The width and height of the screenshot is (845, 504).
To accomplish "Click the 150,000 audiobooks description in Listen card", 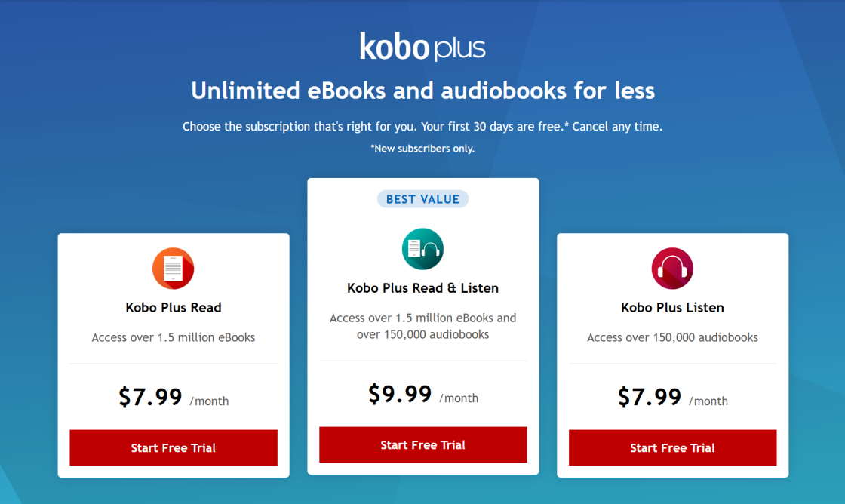I will pyautogui.click(x=672, y=337).
